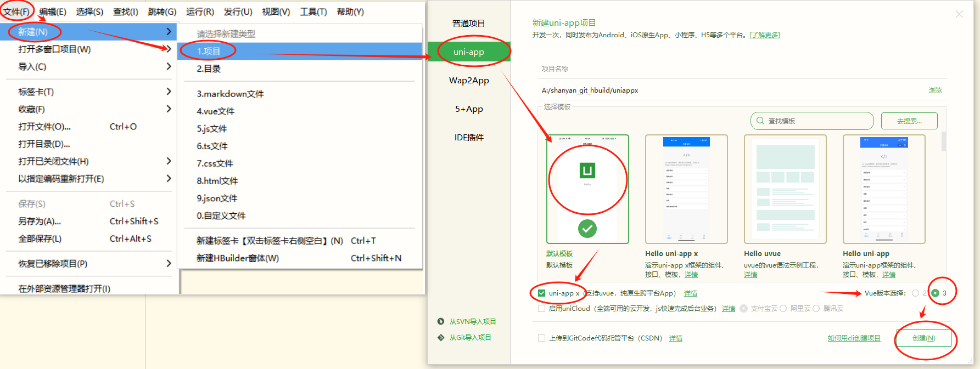Expand 打开多窗口项目(W) submenu arrow
This screenshot has width=980, height=369.
pyautogui.click(x=169, y=49)
